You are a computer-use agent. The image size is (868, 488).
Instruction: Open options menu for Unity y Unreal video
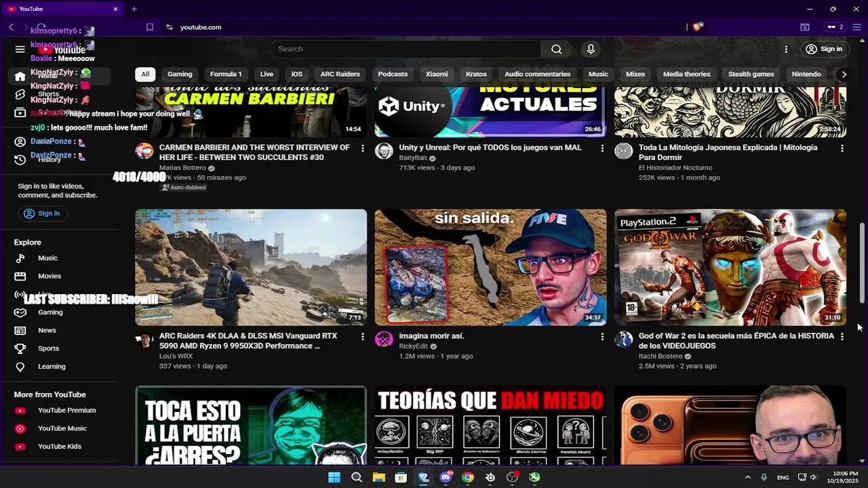click(602, 148)
